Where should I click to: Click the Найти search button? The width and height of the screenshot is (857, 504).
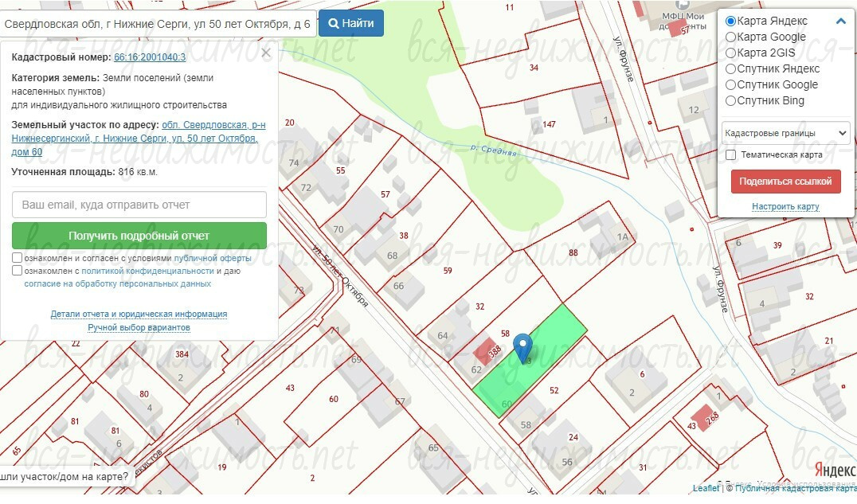(351, 24)
